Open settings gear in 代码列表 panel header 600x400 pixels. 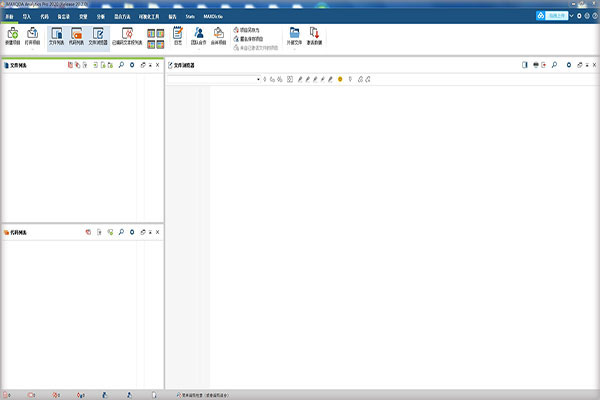132,232
